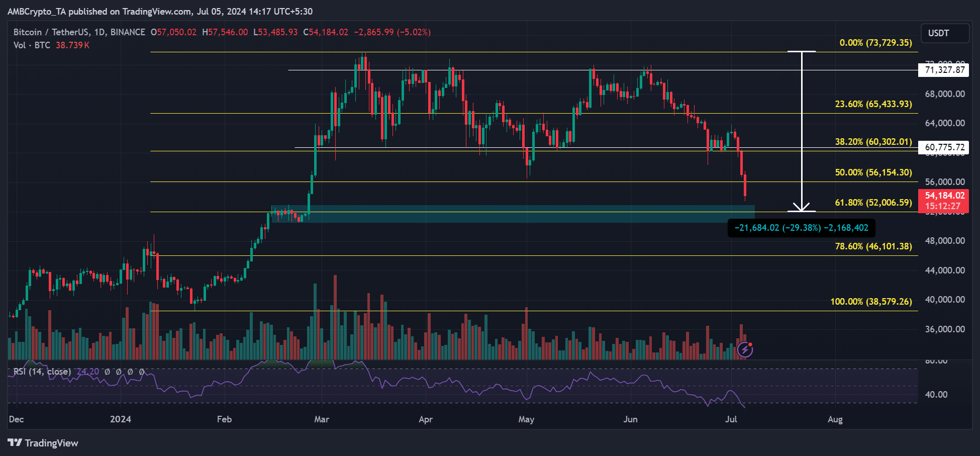Click 2024 on the time axis
The width and height of the screenshot is (980, 456).
(121, 419)
